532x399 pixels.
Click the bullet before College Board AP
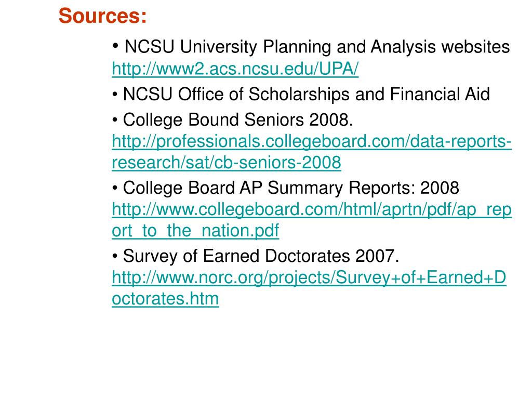[x=115, y=188]
